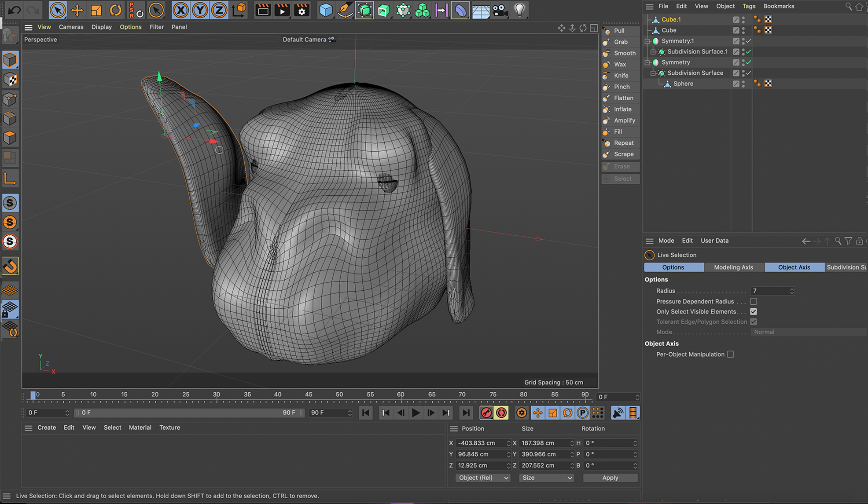The image size is (868, 504).
Task: Add a light object using bulb icon
Action: [519, 10]
